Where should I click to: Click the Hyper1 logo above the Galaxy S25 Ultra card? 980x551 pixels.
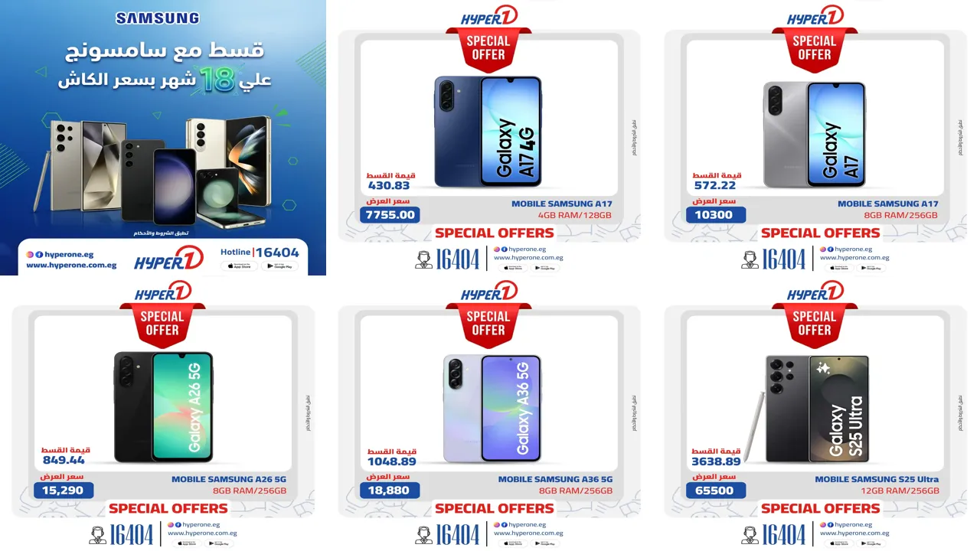click(x=815, y=292)
